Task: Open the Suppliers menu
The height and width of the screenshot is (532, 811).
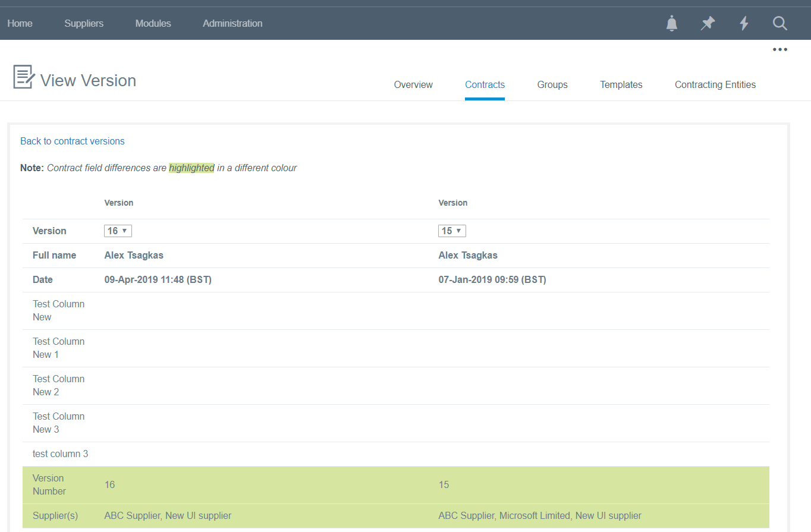Action: (84, 24)
